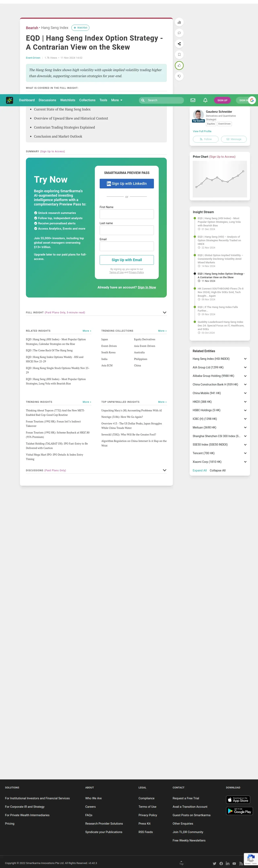Open Collections in the navbar
Viewport: 258px width, 868px height.
(x=87, y=100)
